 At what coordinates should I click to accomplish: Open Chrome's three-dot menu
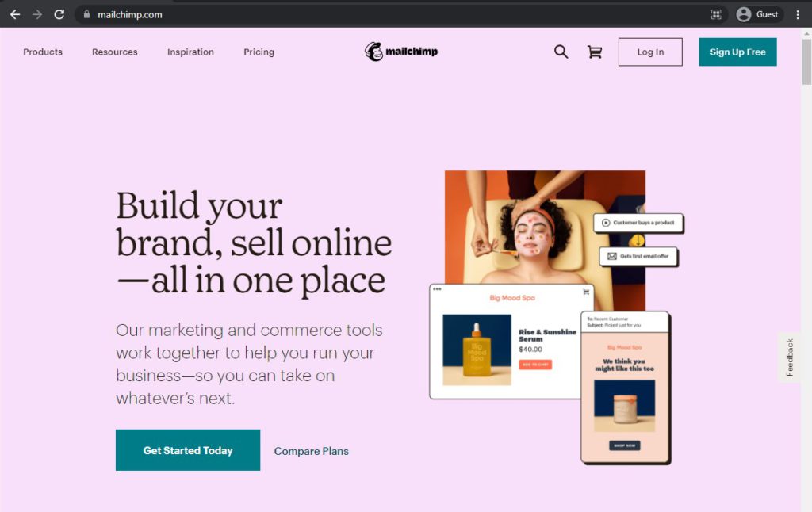(798, 14)
